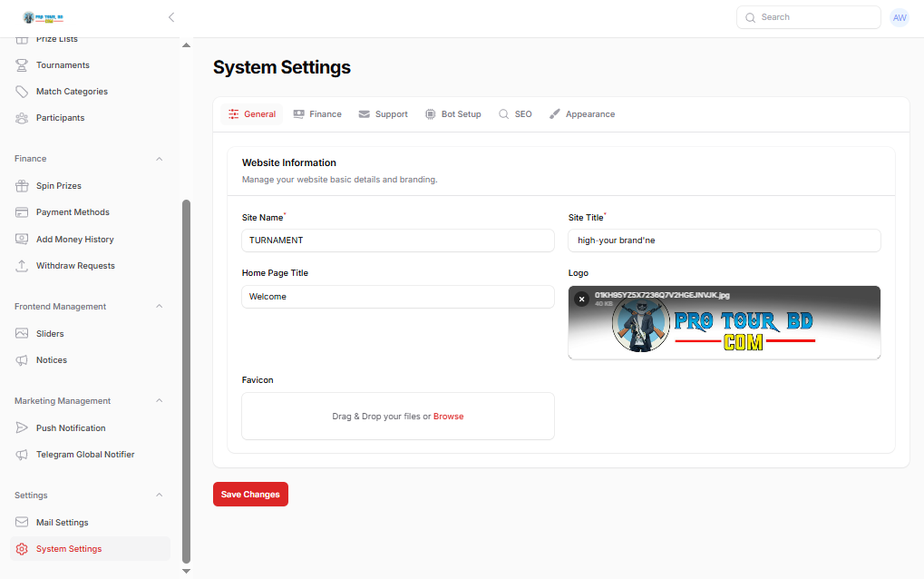Click the Telegram Global Notifier megaphone icon
The image size is (924, 579).
tap(22, 455)
